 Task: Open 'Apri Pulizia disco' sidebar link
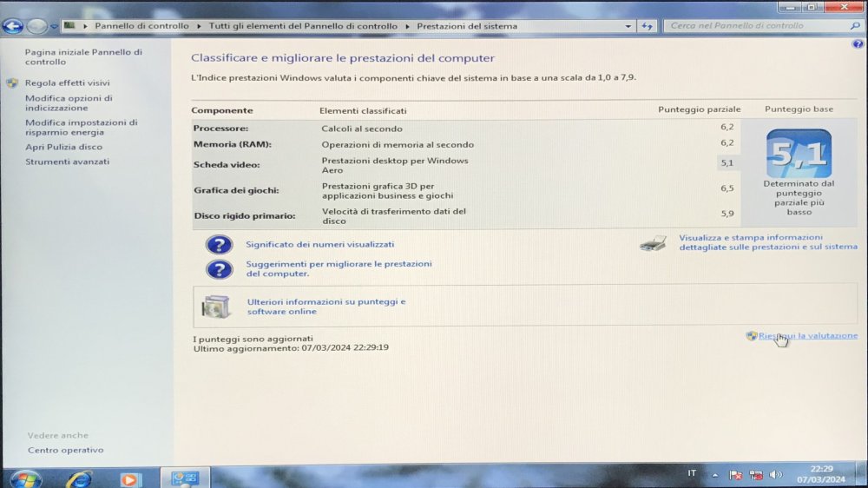(63, 148)
